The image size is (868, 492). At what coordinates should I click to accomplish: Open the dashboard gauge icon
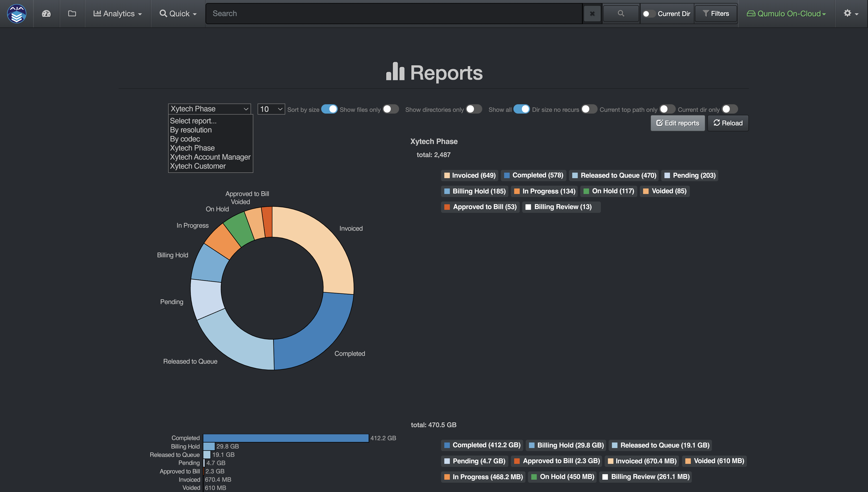pyautogui.click(x=46, y=14)
